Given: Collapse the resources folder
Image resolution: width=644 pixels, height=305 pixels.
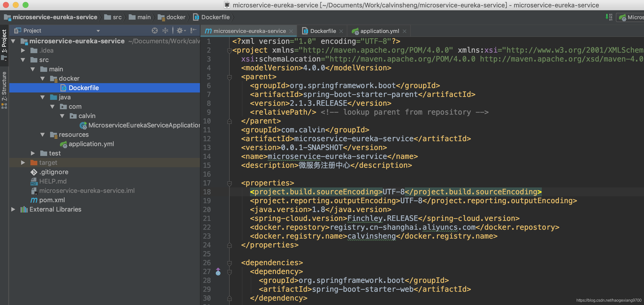Looking at the screenshot, I should pos(43,135).
